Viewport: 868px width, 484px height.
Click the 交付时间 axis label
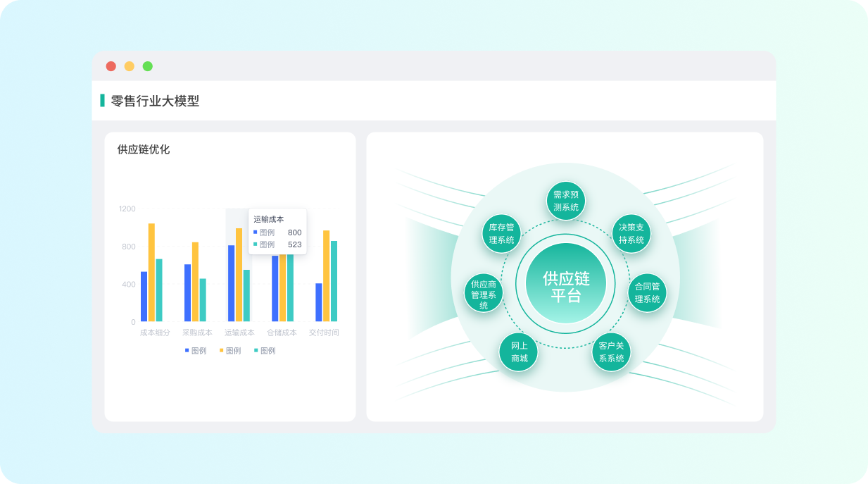click(x=324, y=333)
